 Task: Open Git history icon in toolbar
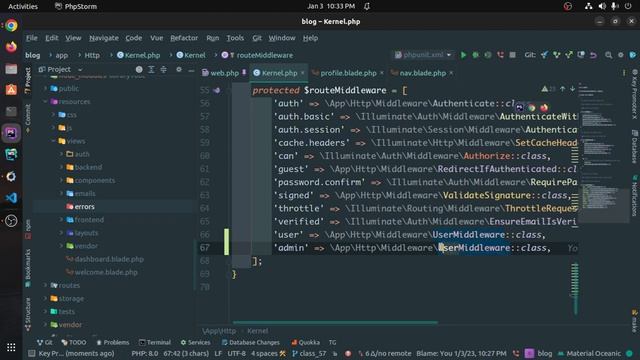click(x=581, y=55)
